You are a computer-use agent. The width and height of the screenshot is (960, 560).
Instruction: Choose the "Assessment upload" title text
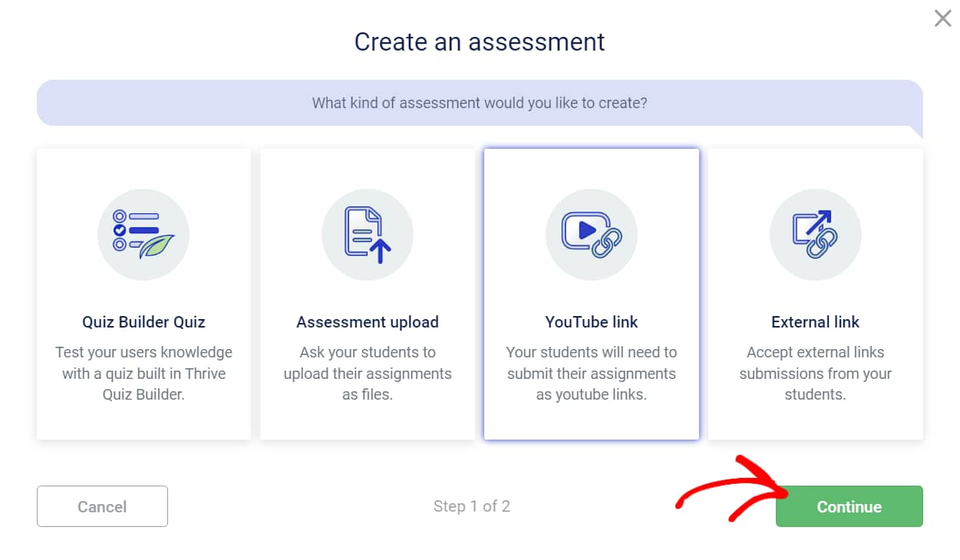coord(368,322)
